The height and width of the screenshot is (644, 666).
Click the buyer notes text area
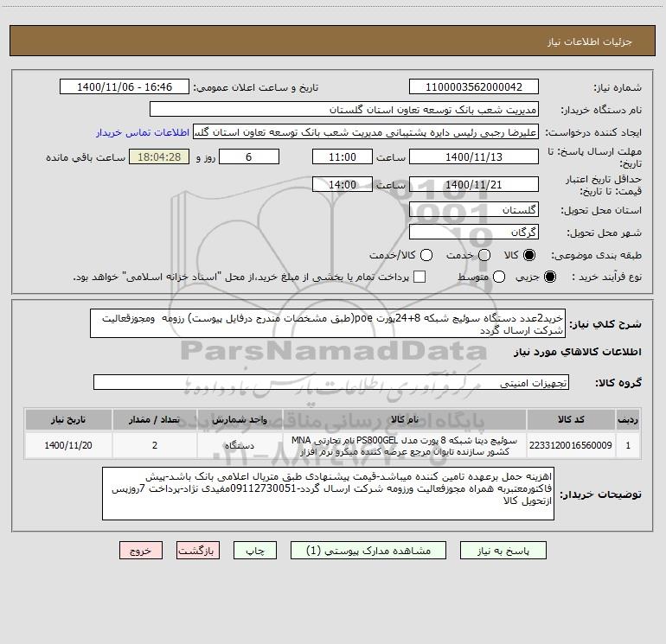[x=329, y=494]
